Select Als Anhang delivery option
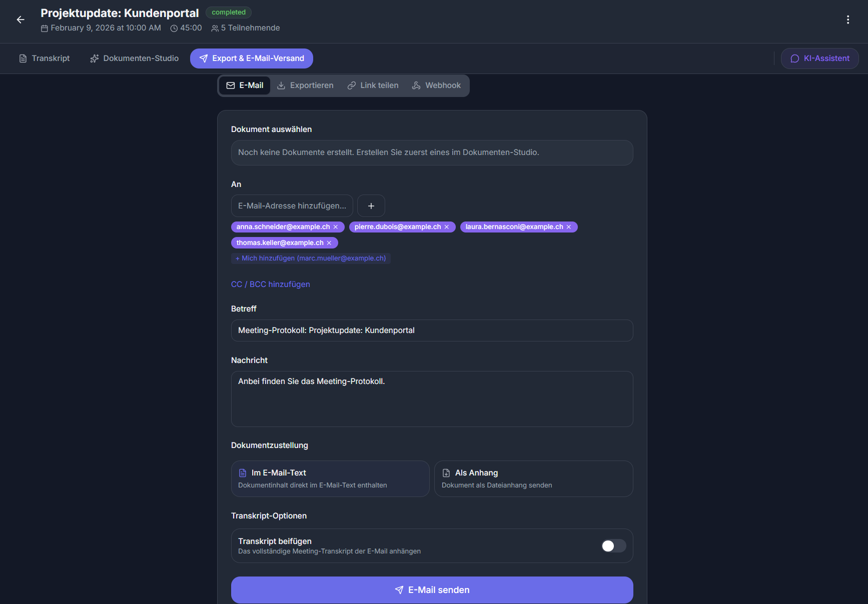Screen dimensions: 868x604 533,478
